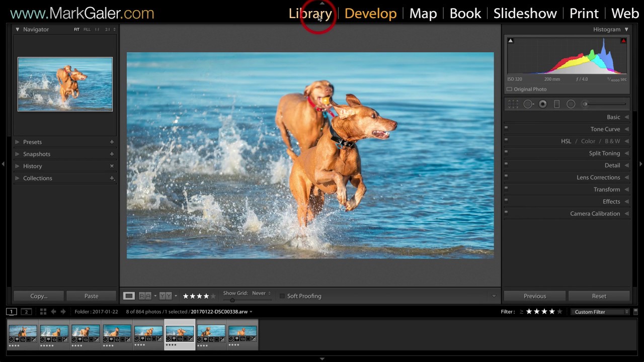Viewport: 644px width, 362px height.
Task: Toggle Detail panel on/off switch
Action: coord(506,164)
